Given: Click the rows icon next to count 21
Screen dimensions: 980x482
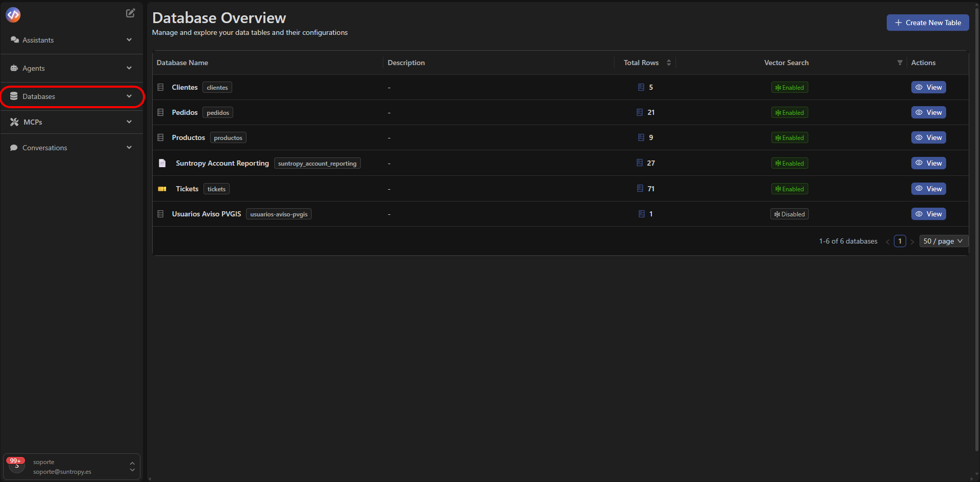Looking at the screenshot, I should pyautogui.click(x=640, y=112).
